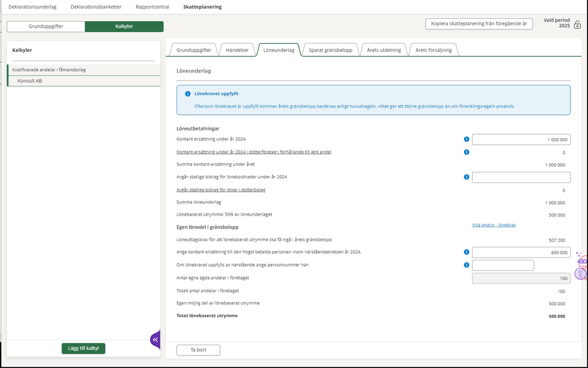This screenshot has height=368, width=588.
Task: Click info icon next to personnummer field
Action: coord(467,265)
